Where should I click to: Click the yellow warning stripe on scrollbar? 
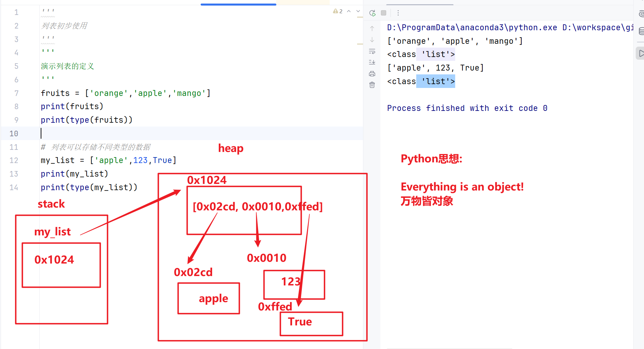(360, 17)
